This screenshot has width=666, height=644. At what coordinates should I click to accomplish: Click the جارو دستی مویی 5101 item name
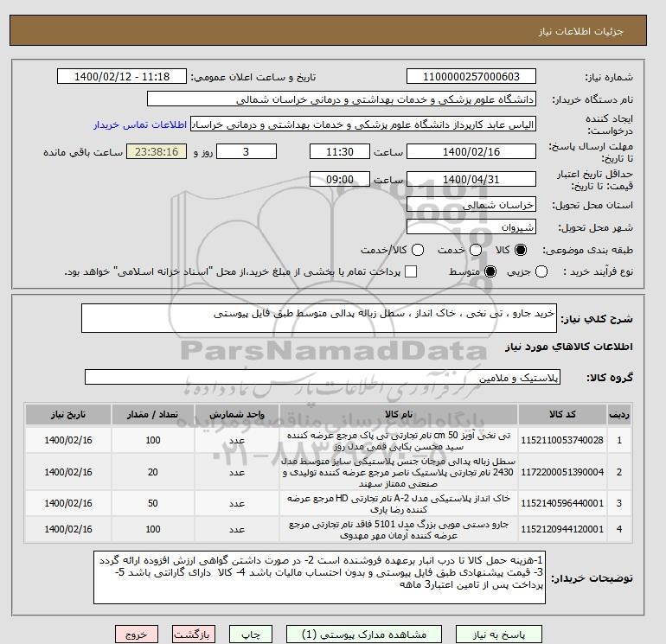[x=399, y=529]
